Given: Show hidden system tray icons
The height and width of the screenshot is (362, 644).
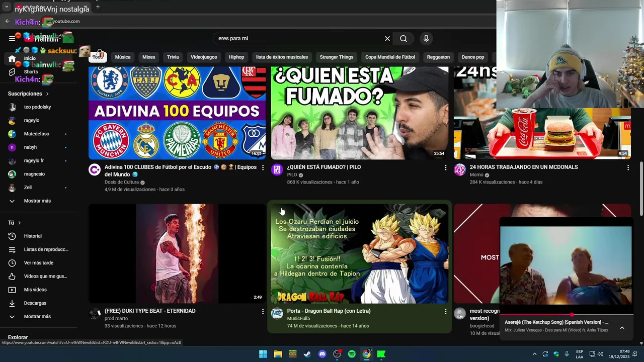Looking at the screenshot, I should 534,354.
